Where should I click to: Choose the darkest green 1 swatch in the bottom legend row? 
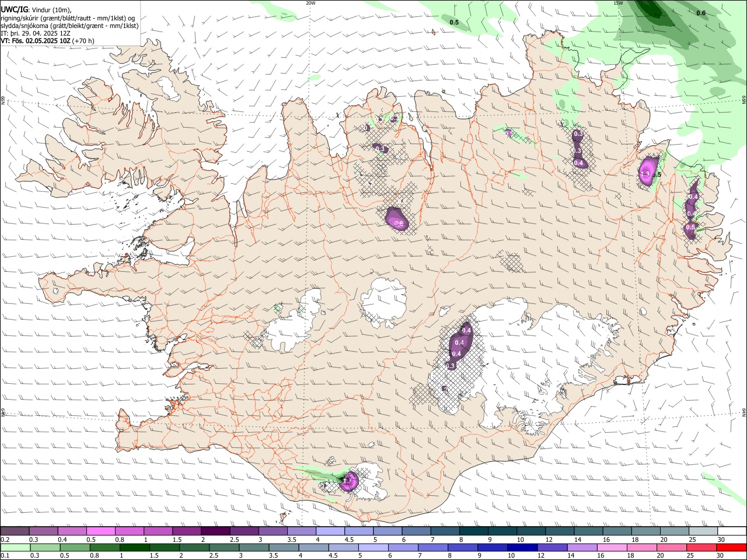[134, 548]
